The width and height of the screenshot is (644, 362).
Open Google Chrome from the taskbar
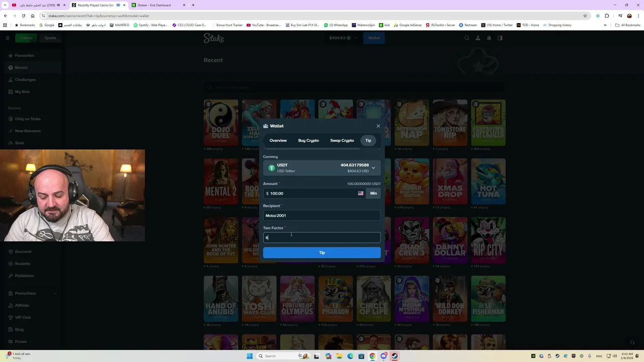[x=372, y=356]
